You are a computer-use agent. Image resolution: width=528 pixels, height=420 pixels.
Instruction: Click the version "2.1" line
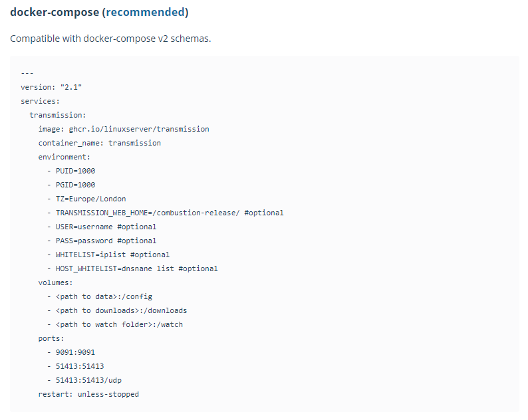pyautogui.click(x=51, y=87)
